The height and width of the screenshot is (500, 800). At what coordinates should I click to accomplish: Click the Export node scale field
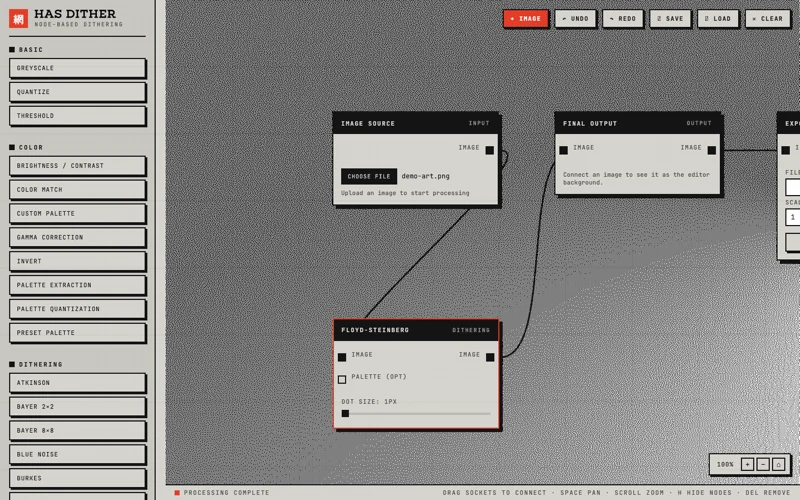[793, 217]
